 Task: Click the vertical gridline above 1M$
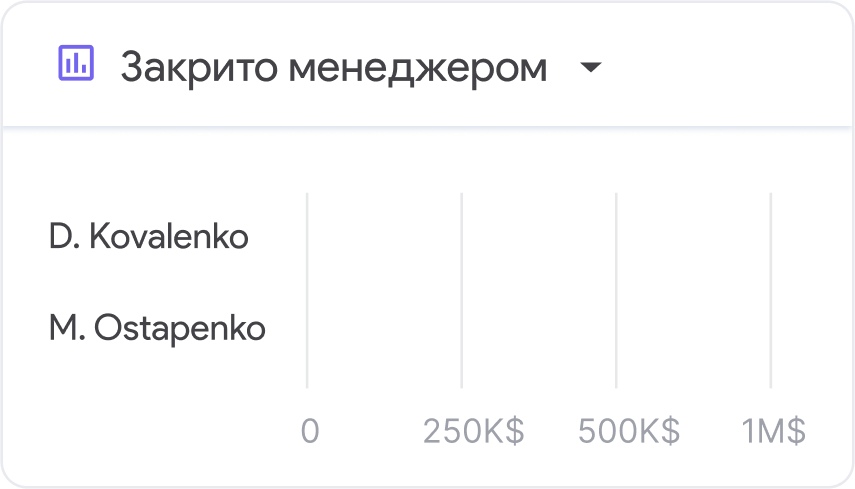coord(770,290)
